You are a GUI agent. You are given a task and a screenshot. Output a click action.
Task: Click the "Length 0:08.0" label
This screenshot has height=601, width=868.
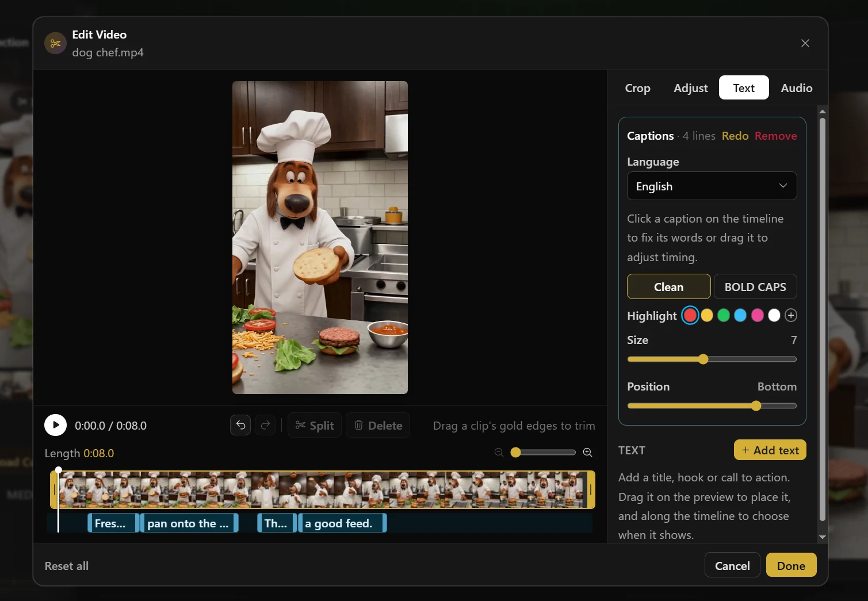[x=79, y=453]
